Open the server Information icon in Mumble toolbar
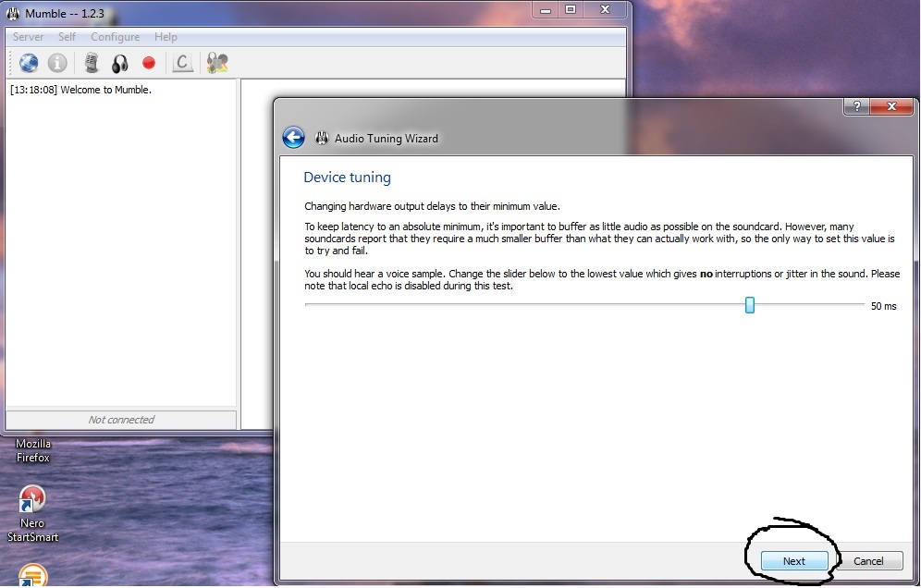Viewport: 921px width, 588px height. click(57, 63)
